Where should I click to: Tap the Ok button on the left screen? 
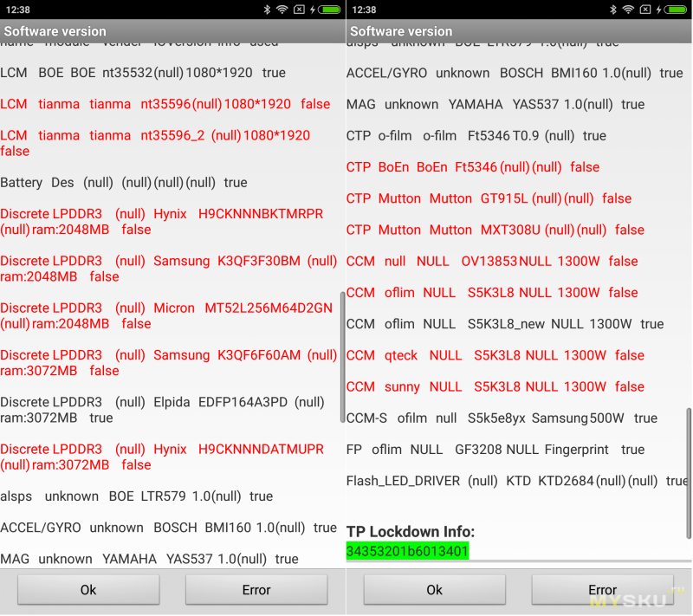[88, 589]
